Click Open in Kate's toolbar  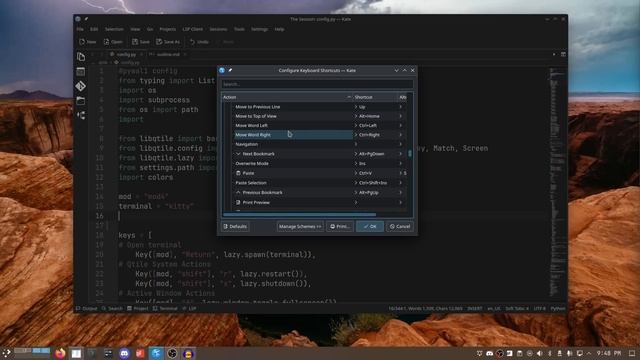point(113,42)
